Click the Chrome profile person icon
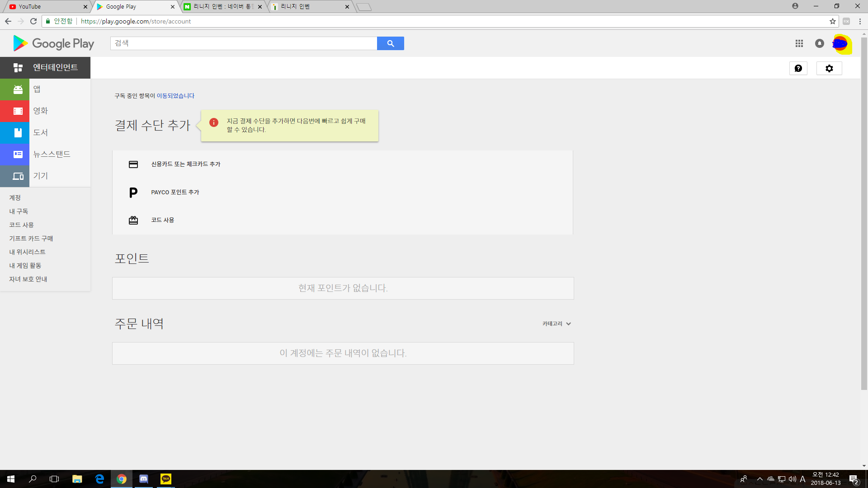This screenshot has width=868, height=488. pyautogui.click(x=795, y=6)
